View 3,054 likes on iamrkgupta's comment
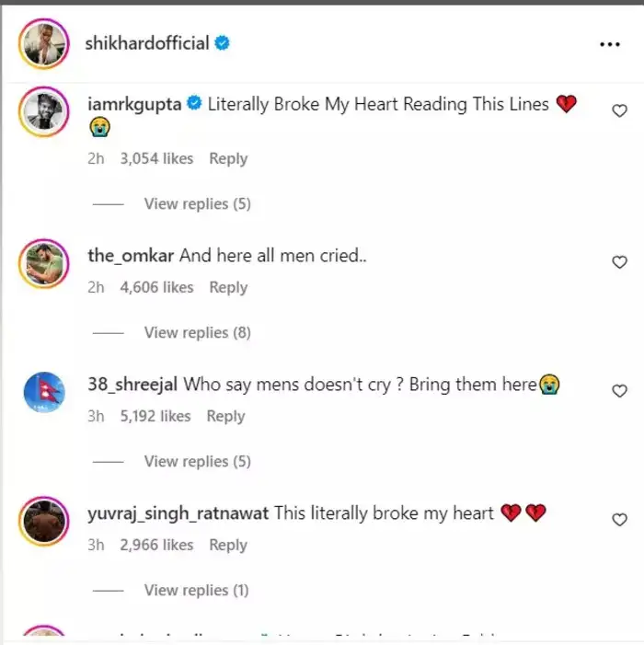The image size is (644, 645). point(156,158)
